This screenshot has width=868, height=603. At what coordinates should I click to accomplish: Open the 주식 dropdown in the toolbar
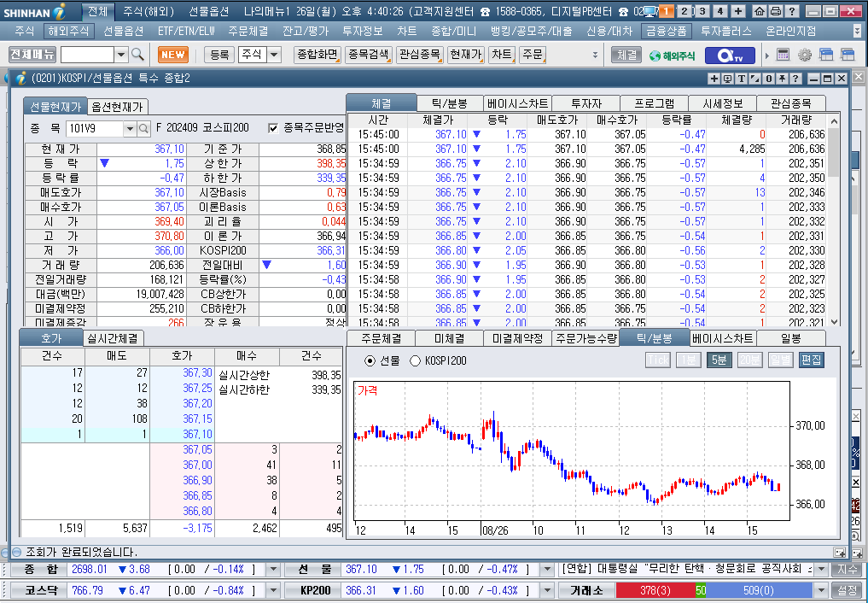click(x=275, y=55)
